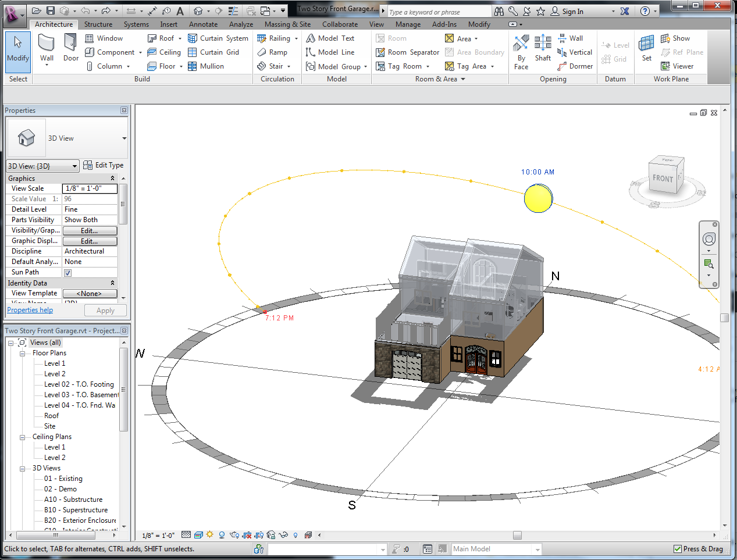This screenshot has height=560, width=737.
Task: Collapse the Floor Plans tree node
Action: click(23, 354)
